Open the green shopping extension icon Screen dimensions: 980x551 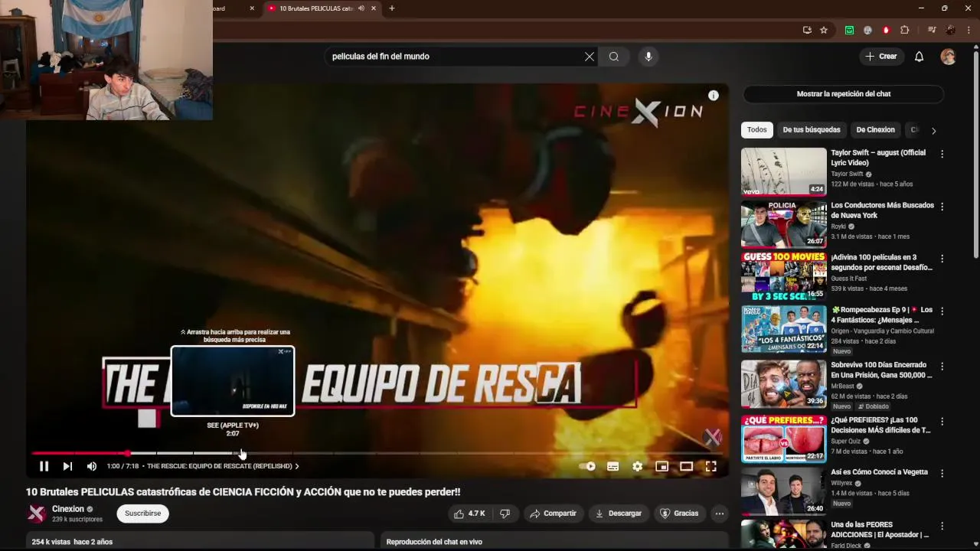coord(849,30)
